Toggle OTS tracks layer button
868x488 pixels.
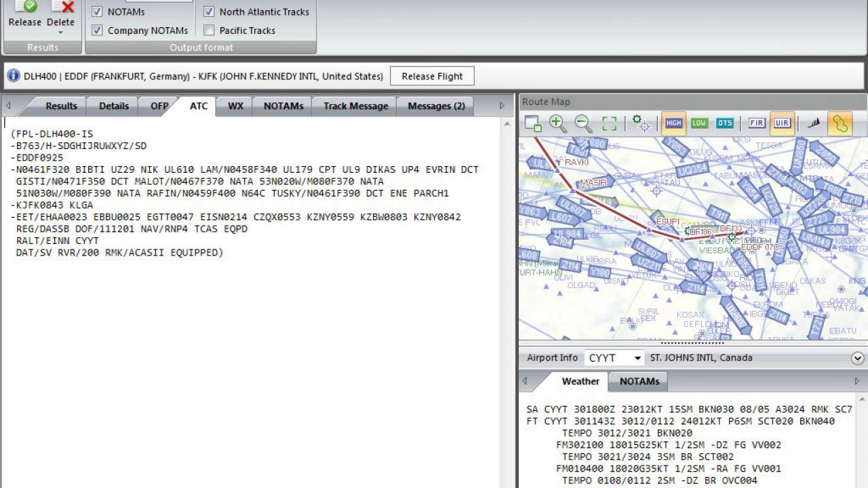(x=725, y=123)
